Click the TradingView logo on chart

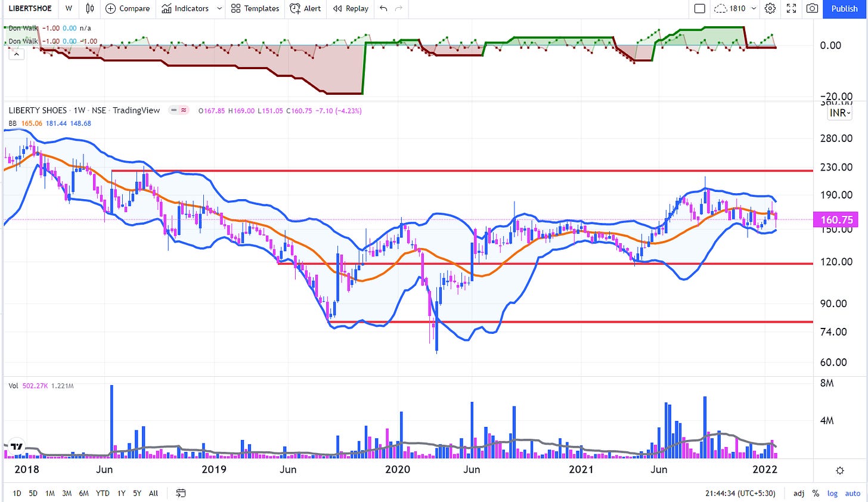(17, 446)
